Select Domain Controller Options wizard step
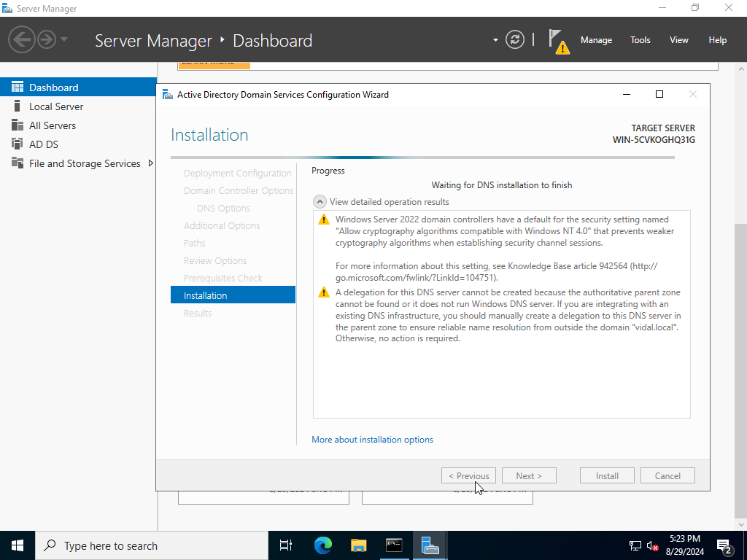 (239, 190)
